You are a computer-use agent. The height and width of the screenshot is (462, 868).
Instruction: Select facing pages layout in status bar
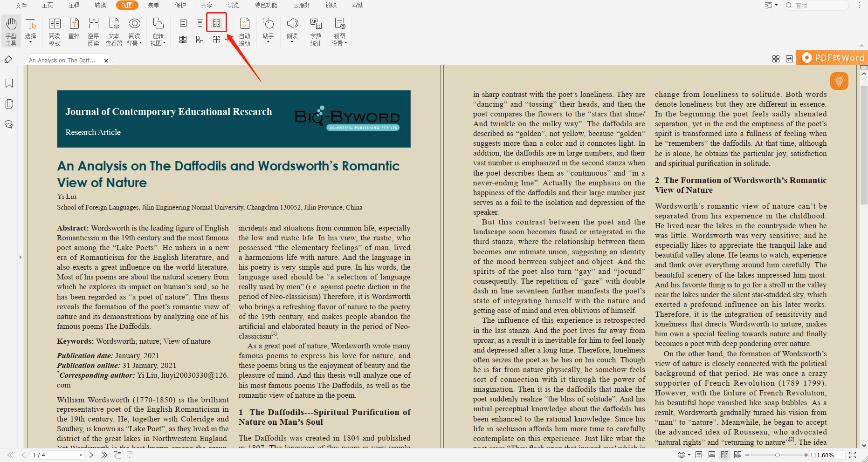[725, 455]
